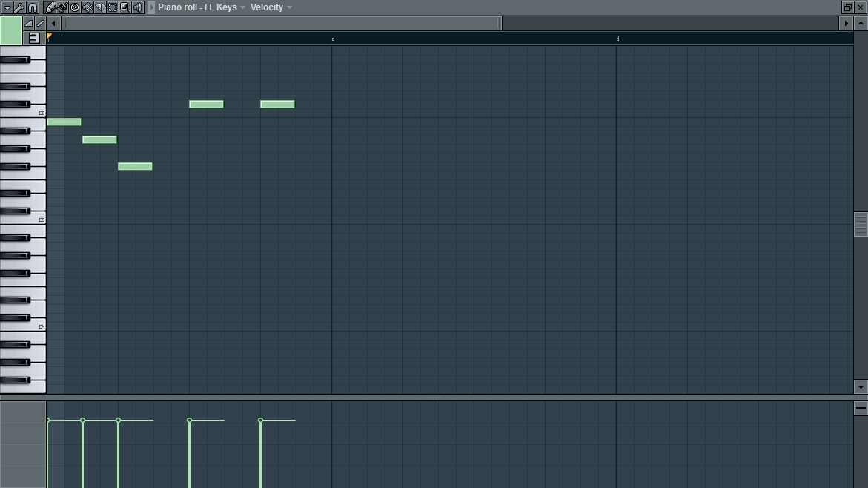
Task: Click the orange playback position marker
Action: click(49, 37)
